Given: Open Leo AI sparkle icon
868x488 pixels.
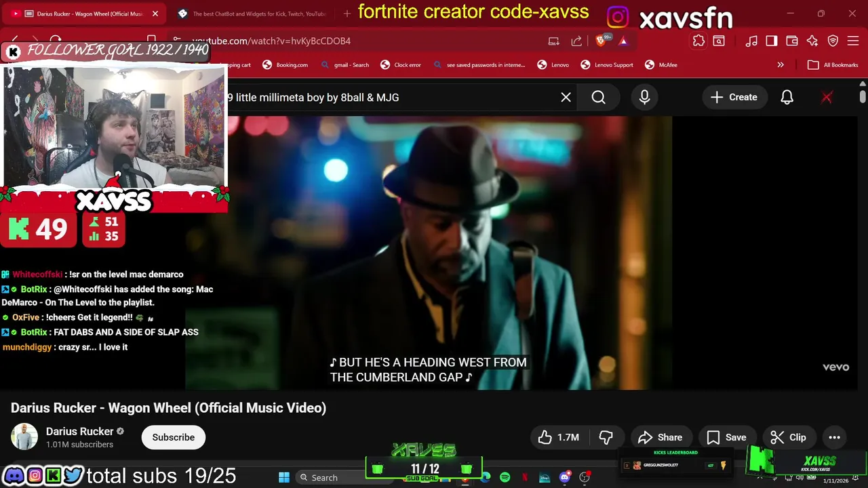Looking at the screenshot, I should [812, 41].
